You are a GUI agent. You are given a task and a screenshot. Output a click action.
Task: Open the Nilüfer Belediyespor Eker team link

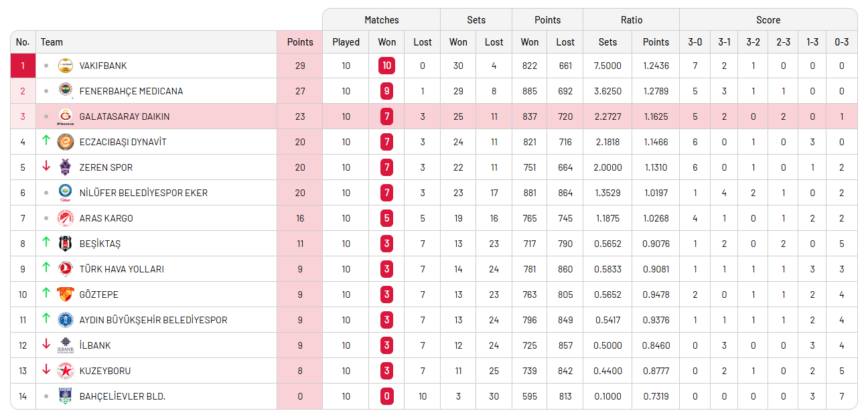143,193
